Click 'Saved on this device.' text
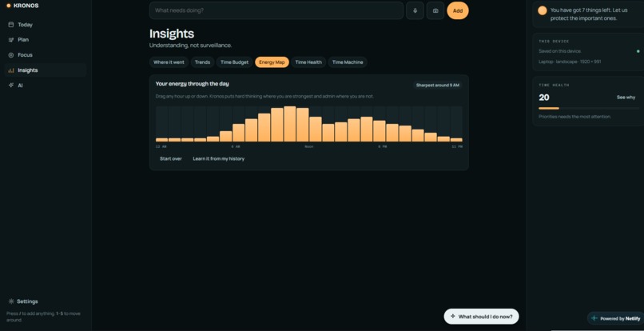The image size is (644, 331). click(560, 51)
